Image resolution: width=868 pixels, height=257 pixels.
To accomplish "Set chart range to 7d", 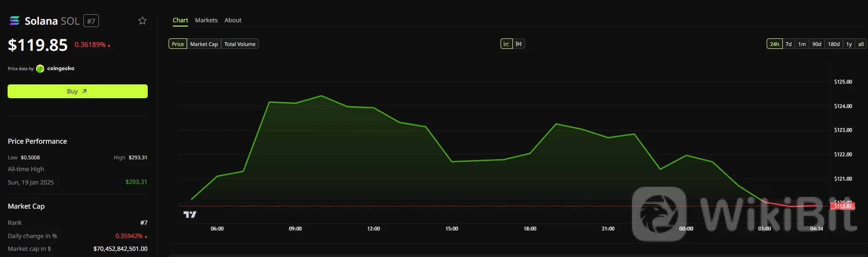I will coord(788,44).
